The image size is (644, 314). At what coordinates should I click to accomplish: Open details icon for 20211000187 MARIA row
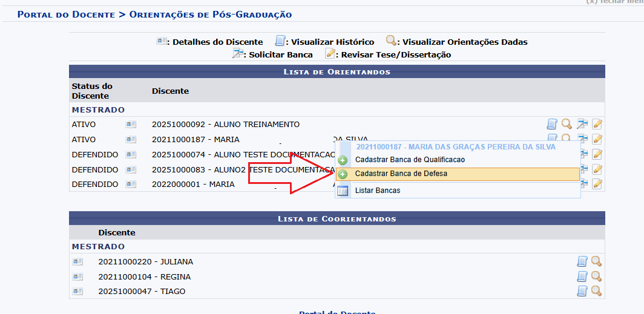point(131,140)
